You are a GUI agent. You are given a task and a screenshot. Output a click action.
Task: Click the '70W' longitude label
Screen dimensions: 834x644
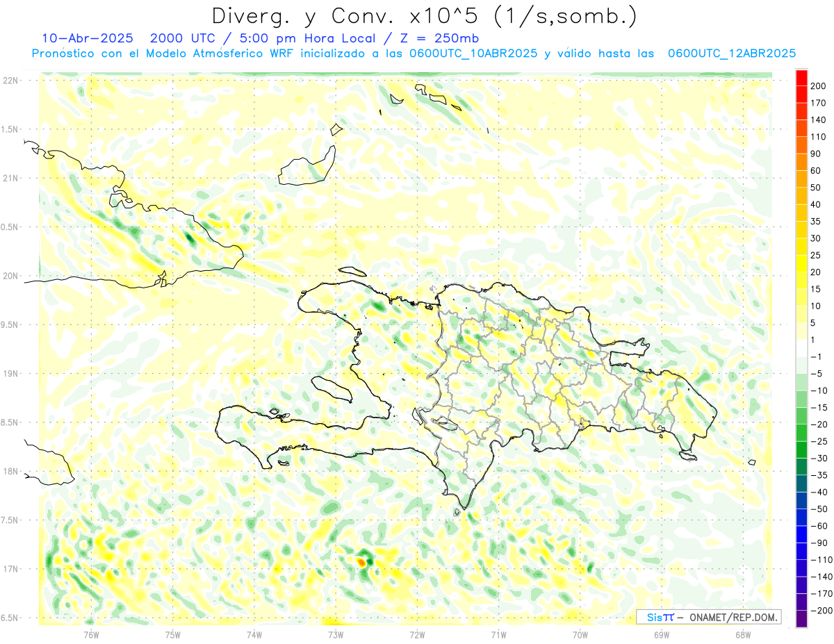[x=580, y=634]
